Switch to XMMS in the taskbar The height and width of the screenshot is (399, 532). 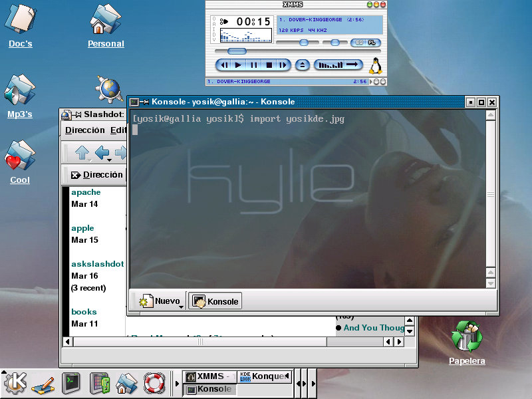(x=209, y=376)
